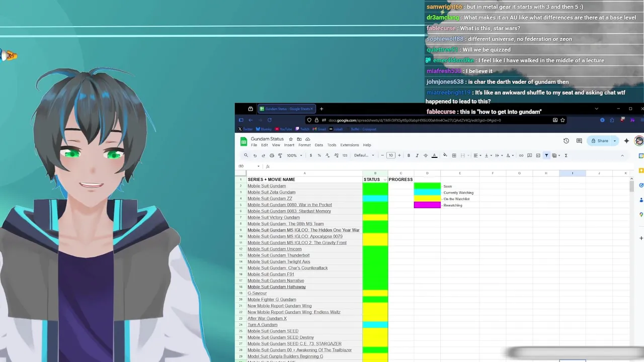Open the STATUS column filter dropdown
Screen dimensions: 644x362
tap(385, 179)
